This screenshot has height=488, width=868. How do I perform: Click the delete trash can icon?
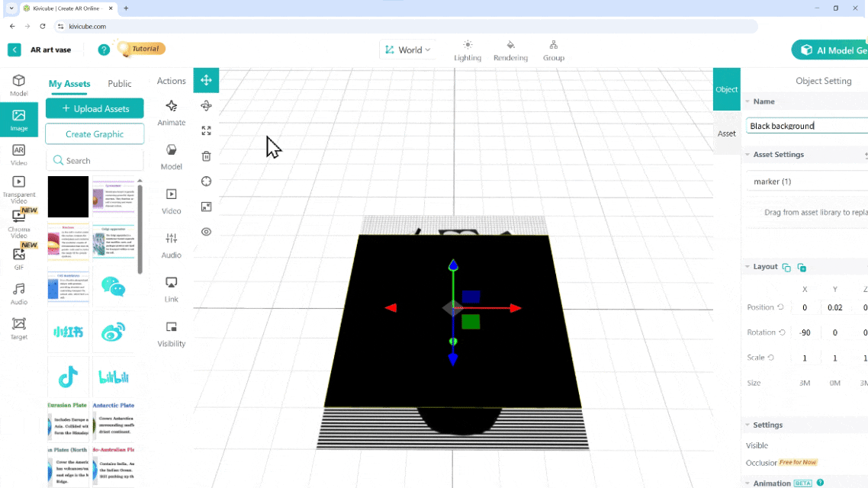[206, 156]
